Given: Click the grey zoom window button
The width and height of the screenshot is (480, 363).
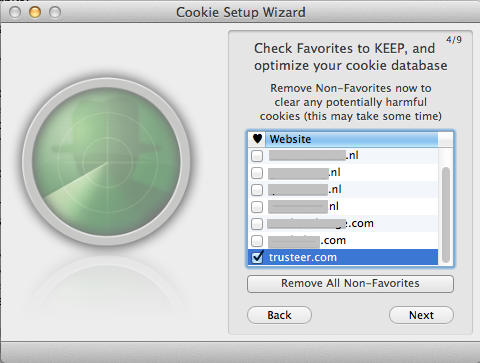Looking at the screenshot, I should click(x=55, y=12).
